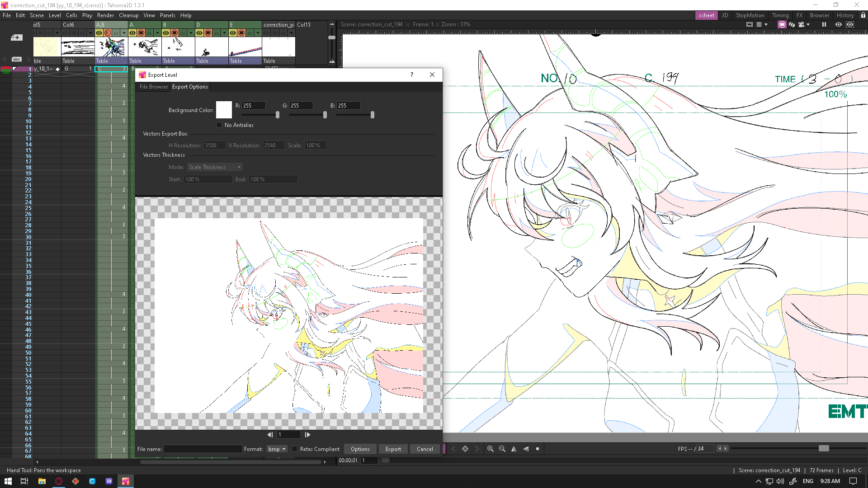Toggle visibility eye on column A
This screenshot has height=488, width=868.
point(132,33)
